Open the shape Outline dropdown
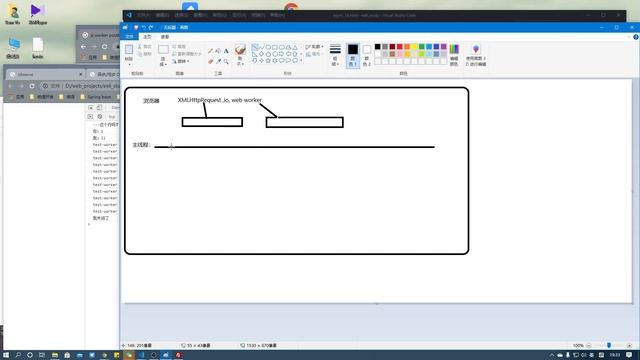 pyautogui.click(x=314, y=47)
